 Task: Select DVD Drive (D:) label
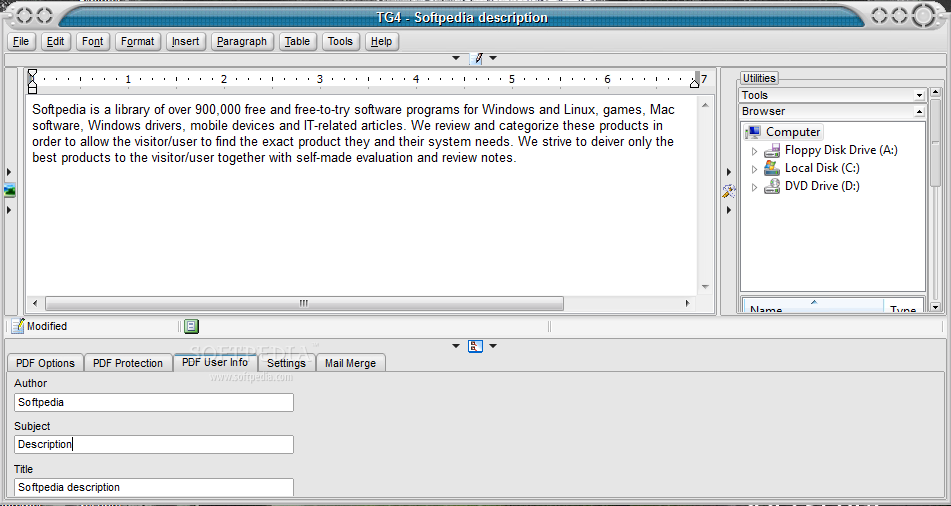coord(822,186)
